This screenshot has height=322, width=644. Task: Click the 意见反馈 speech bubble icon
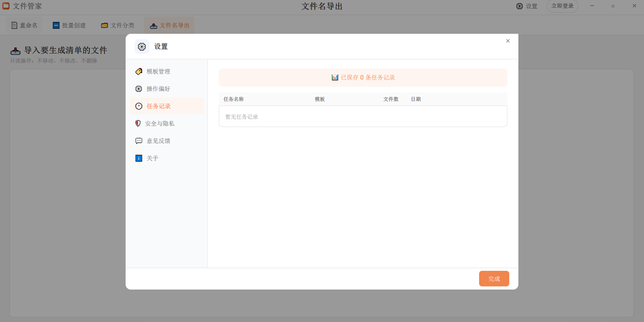pyautogui.click(x=138, y=141)
